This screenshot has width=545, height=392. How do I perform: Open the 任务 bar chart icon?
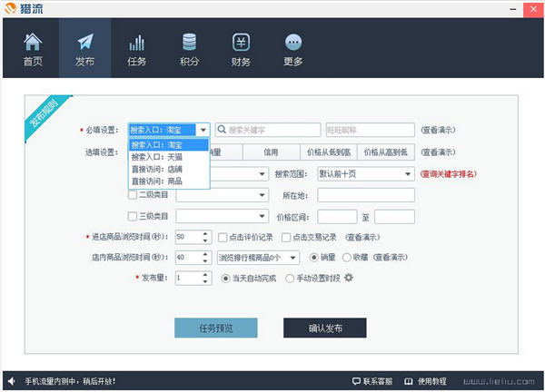coord(137,43)
